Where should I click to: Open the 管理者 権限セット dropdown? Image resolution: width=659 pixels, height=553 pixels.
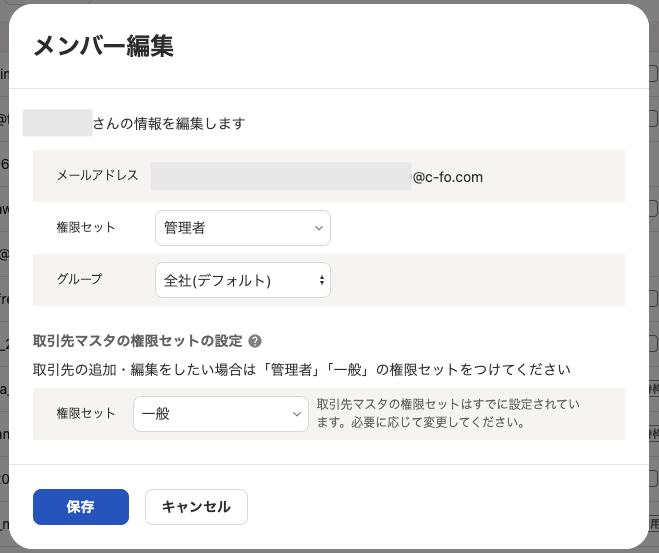click(x=243, y=228)
